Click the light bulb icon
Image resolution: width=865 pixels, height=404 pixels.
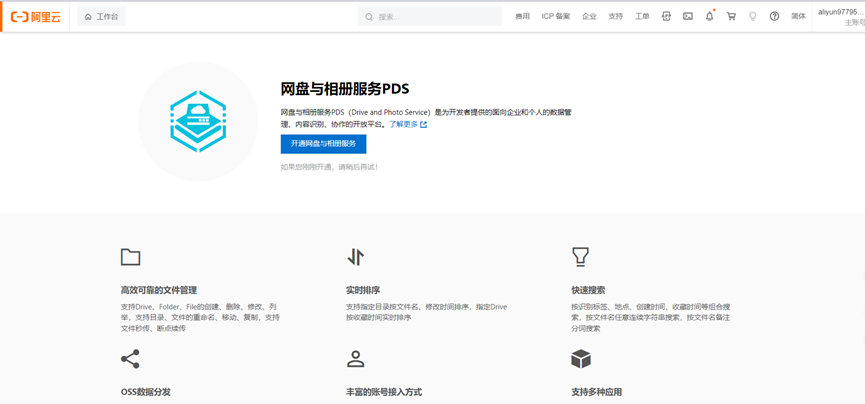(752, 17)
